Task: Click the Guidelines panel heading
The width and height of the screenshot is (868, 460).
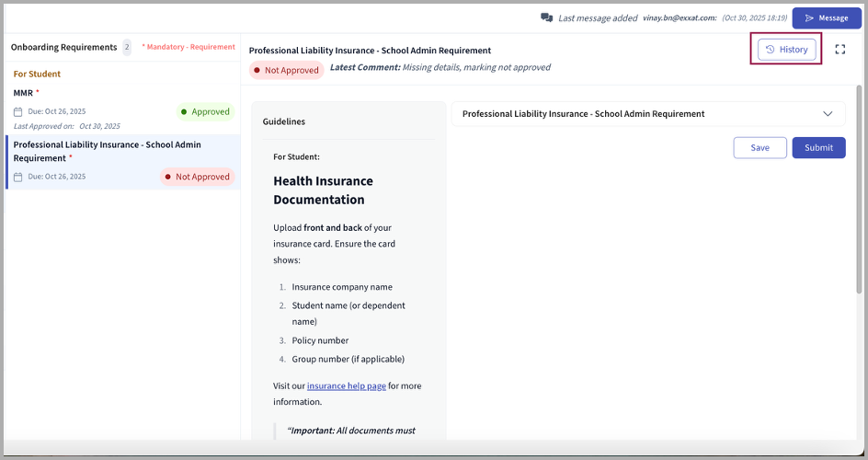Action: point(284,121)
